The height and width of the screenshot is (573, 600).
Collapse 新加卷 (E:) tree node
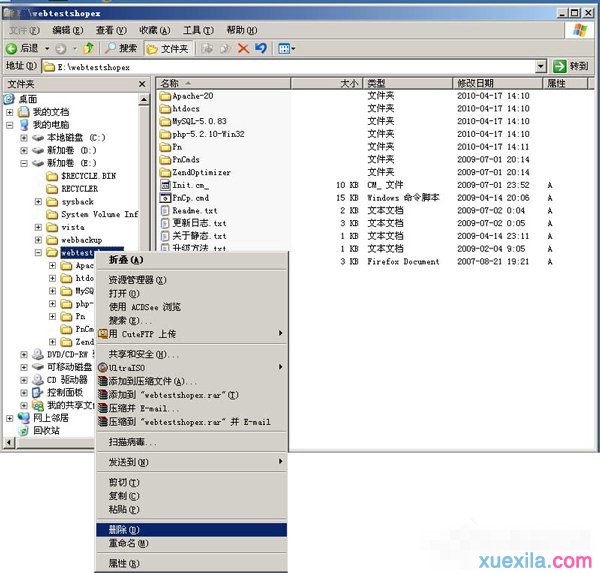[x=24, y=163]
